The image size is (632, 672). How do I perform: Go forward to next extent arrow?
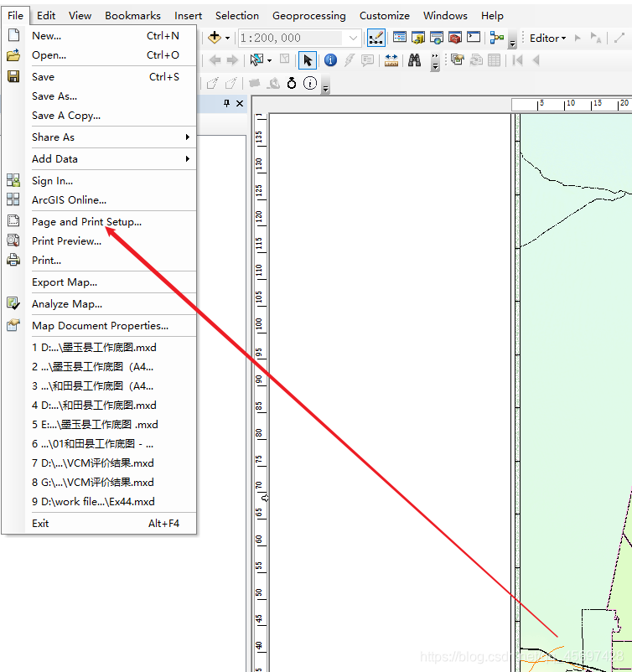[x=232, y=60]
